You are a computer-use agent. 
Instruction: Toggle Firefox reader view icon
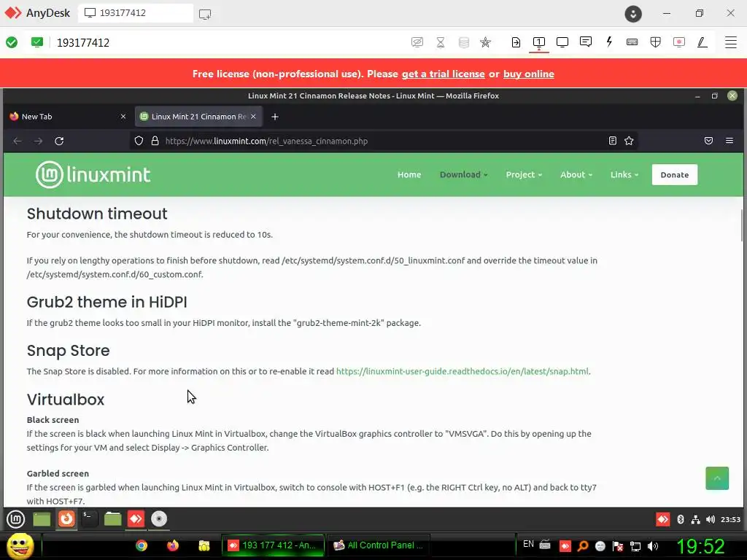click(613, 141)
